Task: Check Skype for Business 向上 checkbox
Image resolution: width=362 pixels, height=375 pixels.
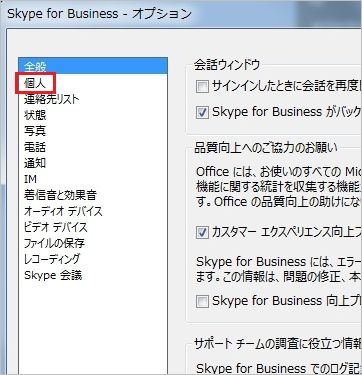Action: pyautogui.click(x=202, y=301)
